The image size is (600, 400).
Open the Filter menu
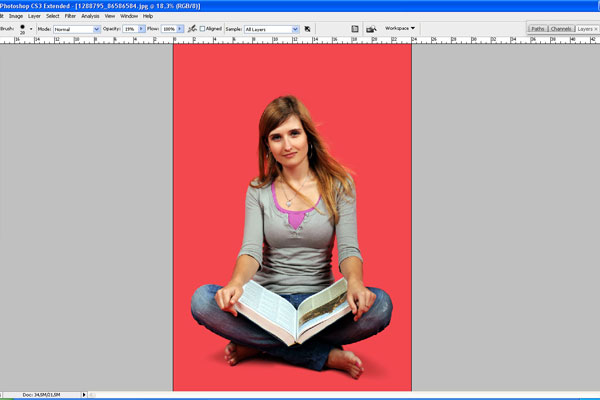tap(70, 16)
